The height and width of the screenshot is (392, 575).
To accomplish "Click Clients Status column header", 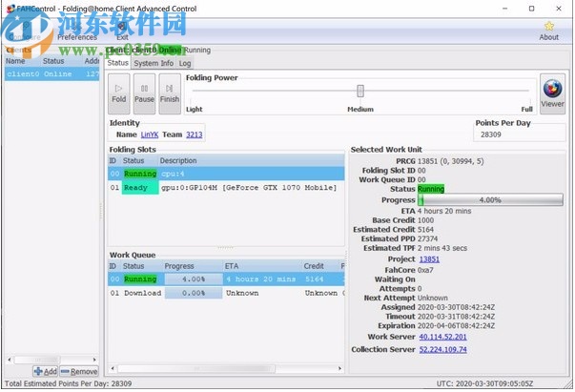I will click(x=62, y=61).
